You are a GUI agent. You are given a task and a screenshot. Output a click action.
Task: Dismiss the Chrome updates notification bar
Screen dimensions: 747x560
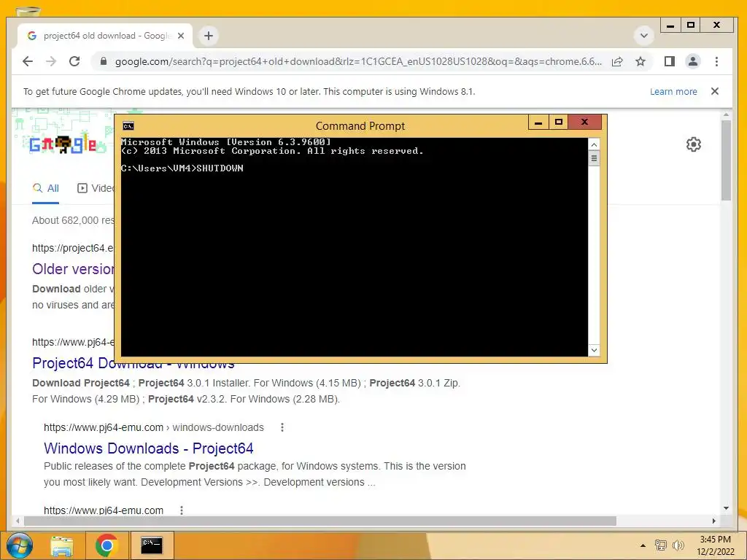(715, 91)
